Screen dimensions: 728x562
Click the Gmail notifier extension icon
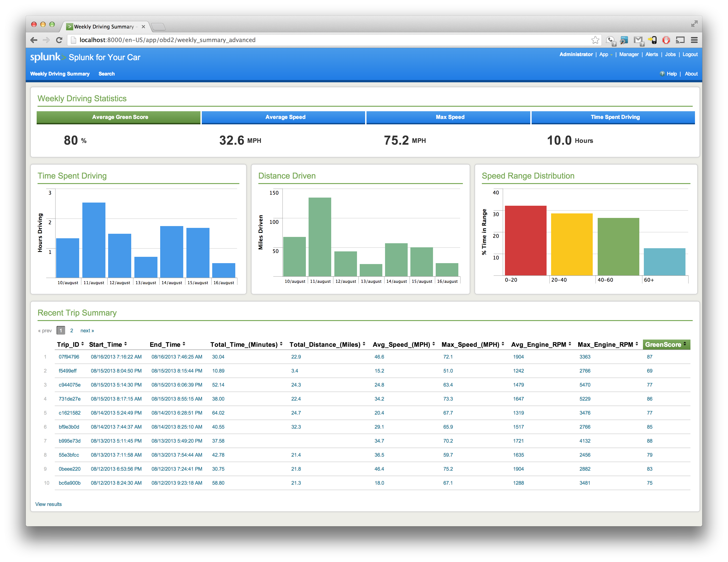638,40
